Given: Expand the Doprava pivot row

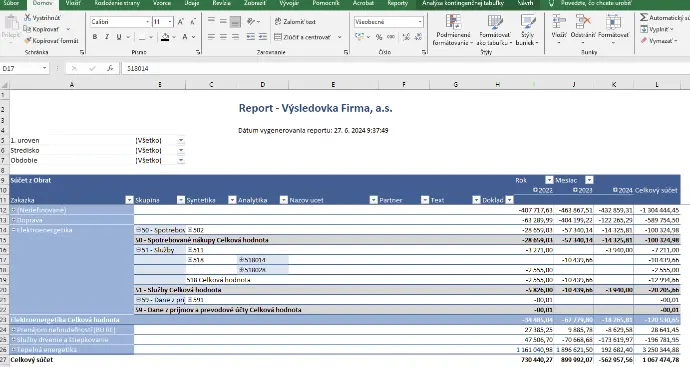Looking at the screenshot, I should (x=14, y=220).
